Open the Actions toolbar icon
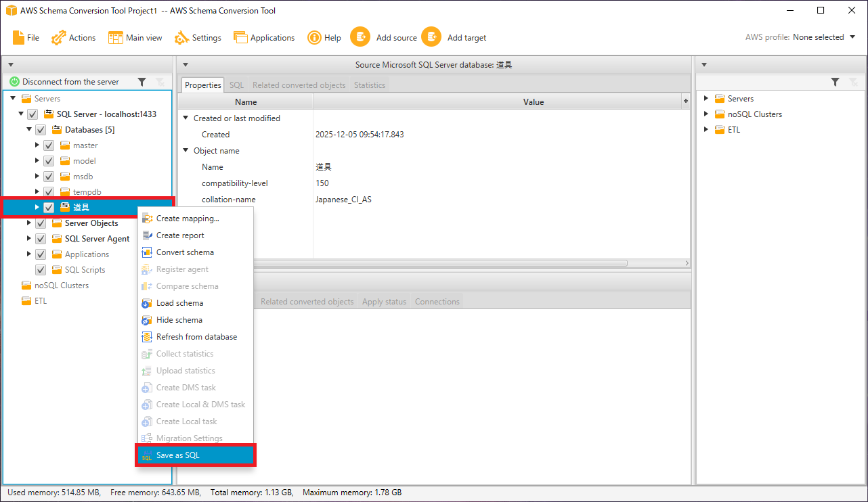868x502 pixels. (59, 38)
